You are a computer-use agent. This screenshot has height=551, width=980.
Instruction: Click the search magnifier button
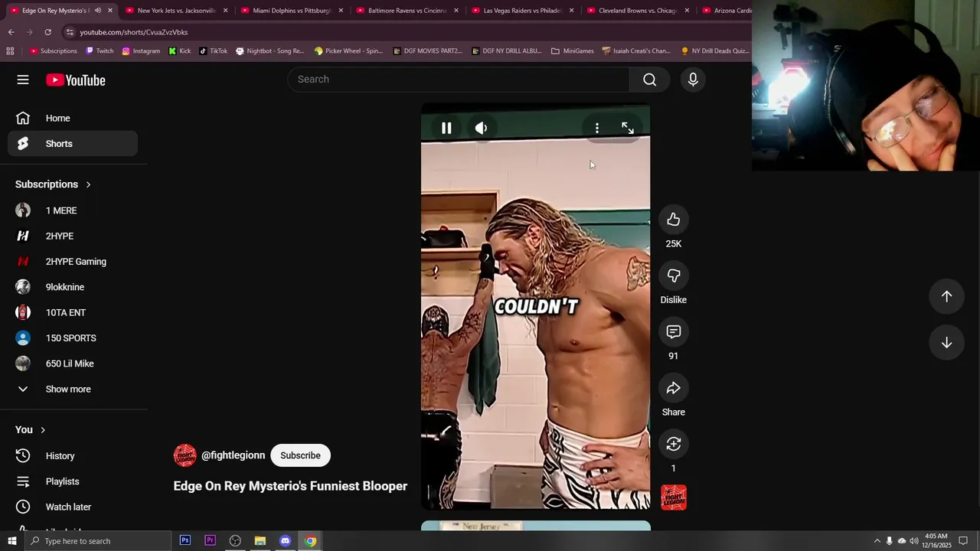pyautogui.click(x=649, y=80)
